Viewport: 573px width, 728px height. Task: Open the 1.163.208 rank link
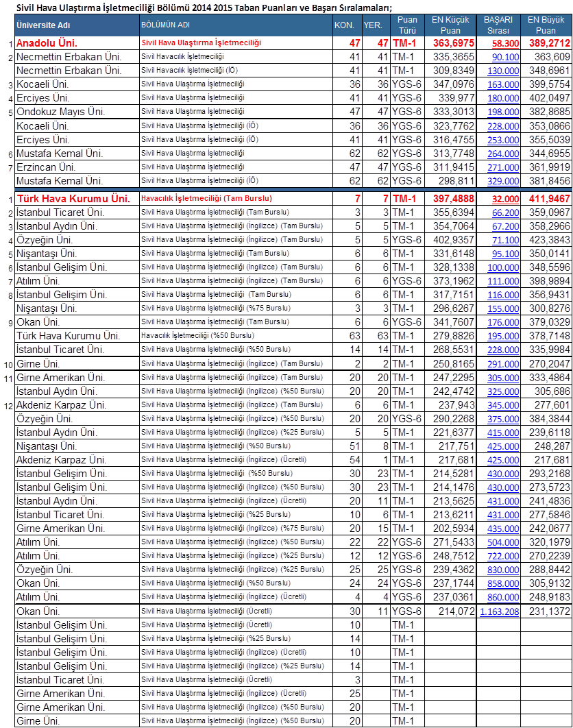(x=499, y=611)
